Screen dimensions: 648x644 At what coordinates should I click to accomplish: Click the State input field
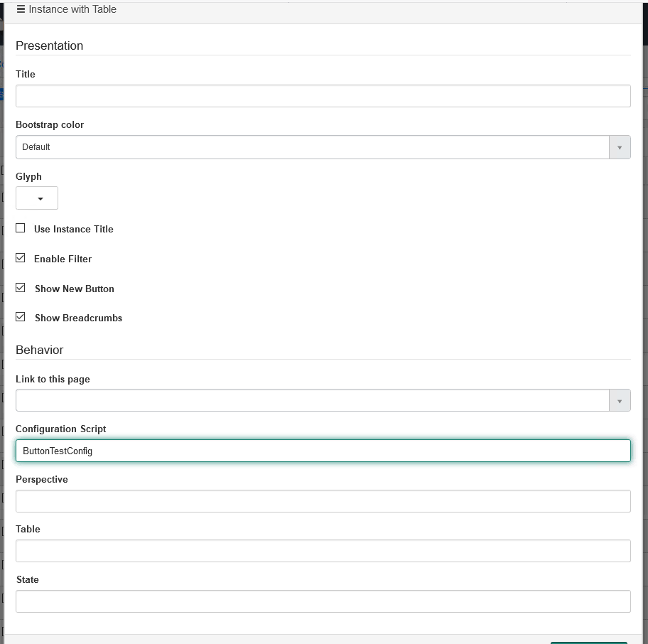(x=323, y=601)
